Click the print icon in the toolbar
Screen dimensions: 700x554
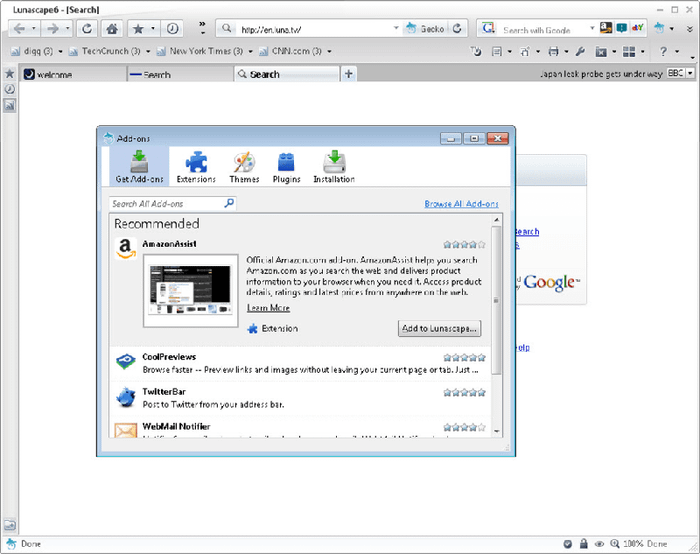(554, 52)
